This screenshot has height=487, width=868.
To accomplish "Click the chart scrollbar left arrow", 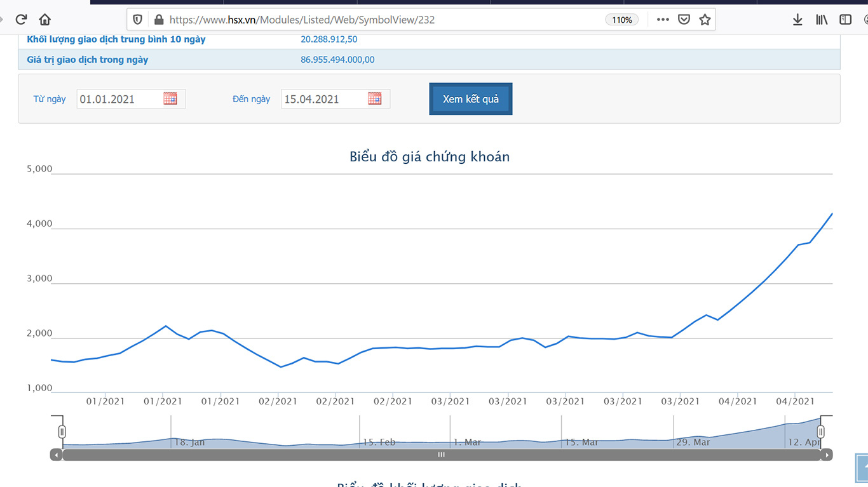I will click(x=57, y=455).
